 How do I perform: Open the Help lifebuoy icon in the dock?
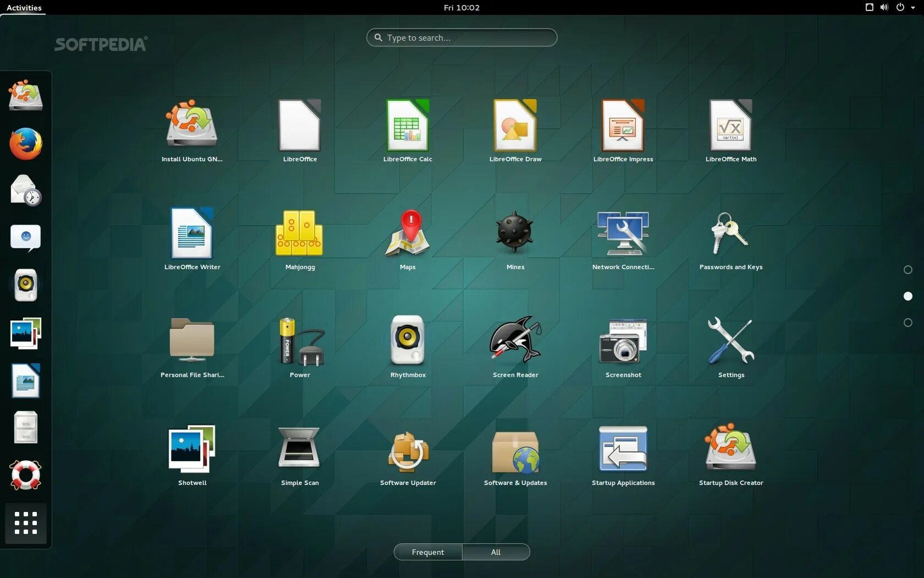(x=25, y=475)
